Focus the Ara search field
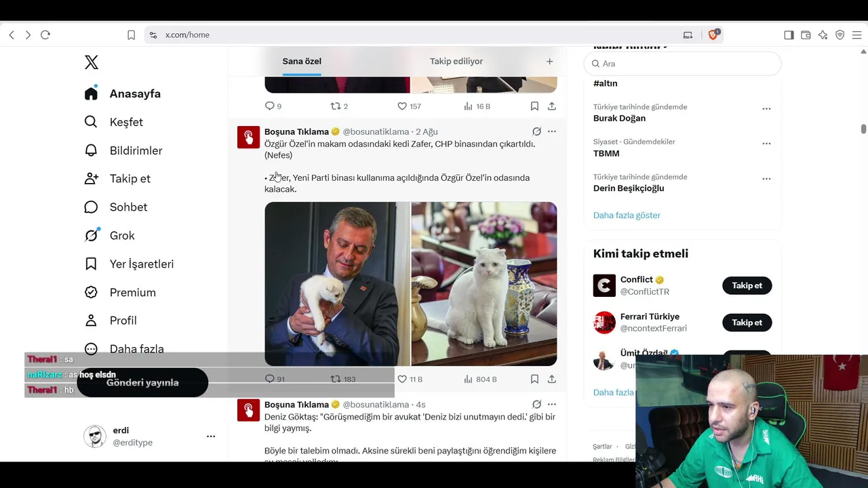 click(682, 64)
